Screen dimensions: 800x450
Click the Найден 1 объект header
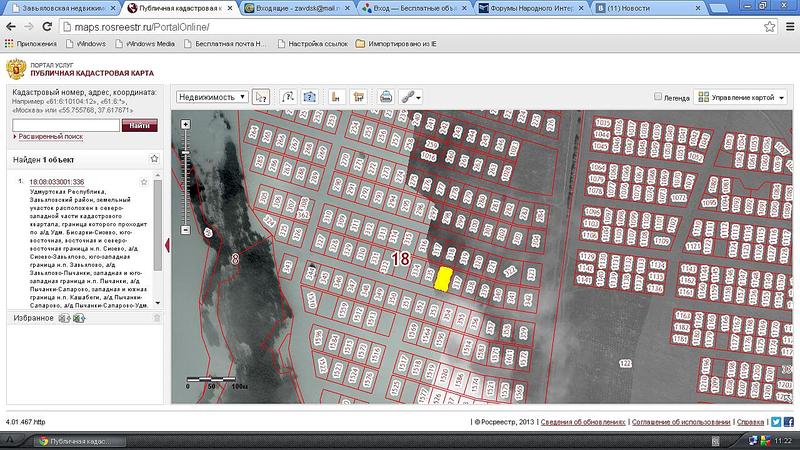click(x=43, y=160)
